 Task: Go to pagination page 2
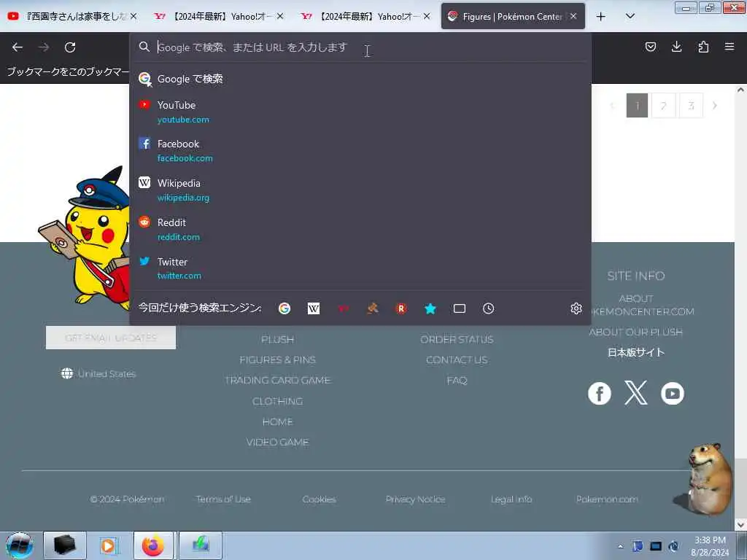coord(664,105)
